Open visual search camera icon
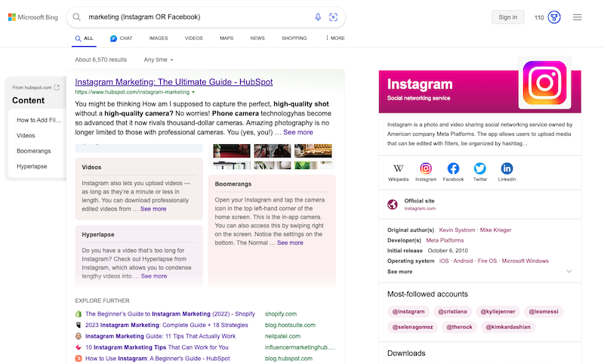Viewport: 604px width, 364px height. coord(333,17)
